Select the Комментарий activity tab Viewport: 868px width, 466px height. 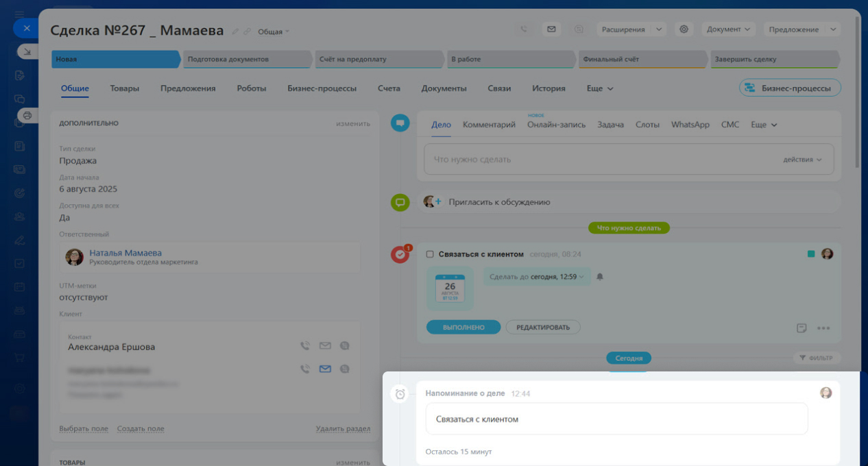tap(489, 125)
